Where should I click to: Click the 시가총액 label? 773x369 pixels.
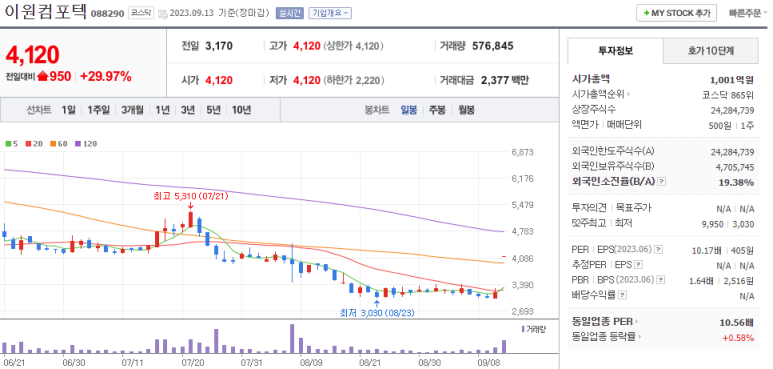591,78
